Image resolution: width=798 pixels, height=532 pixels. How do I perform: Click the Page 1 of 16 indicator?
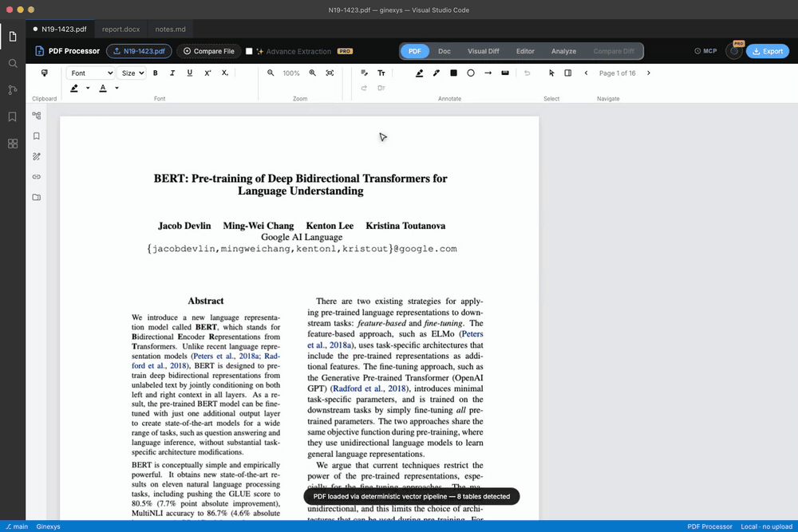click(x=618, y=73)
